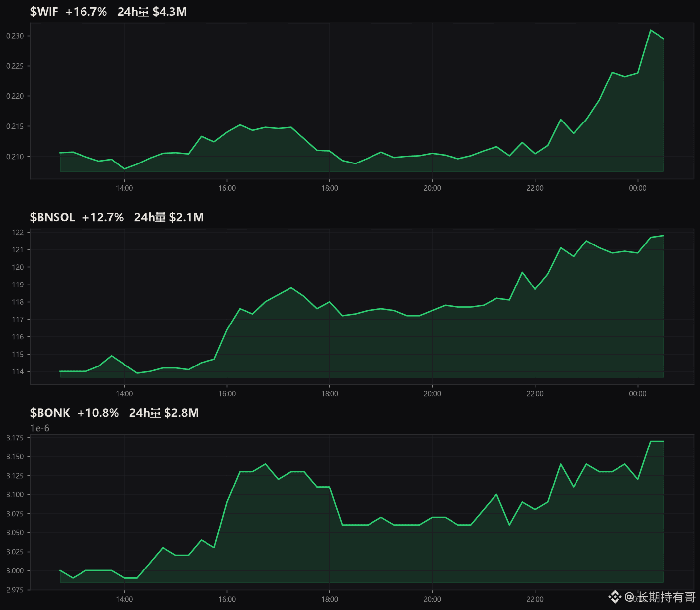This screenshot has height=610, width=700.
Task: Select the 118 price axis label
Action: (18, 302)
